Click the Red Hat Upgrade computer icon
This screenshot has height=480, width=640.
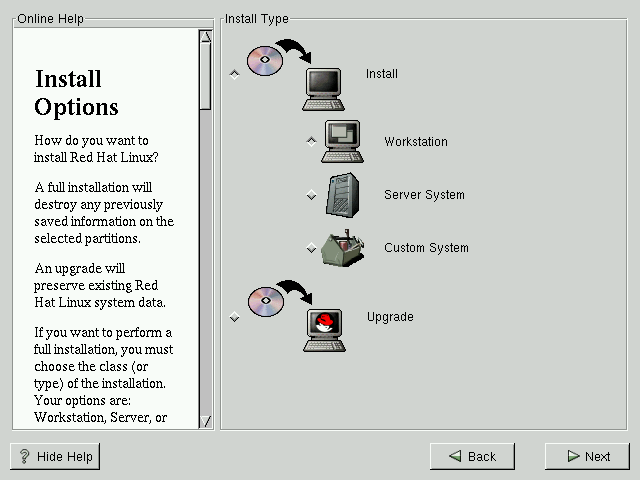(324, 330)
